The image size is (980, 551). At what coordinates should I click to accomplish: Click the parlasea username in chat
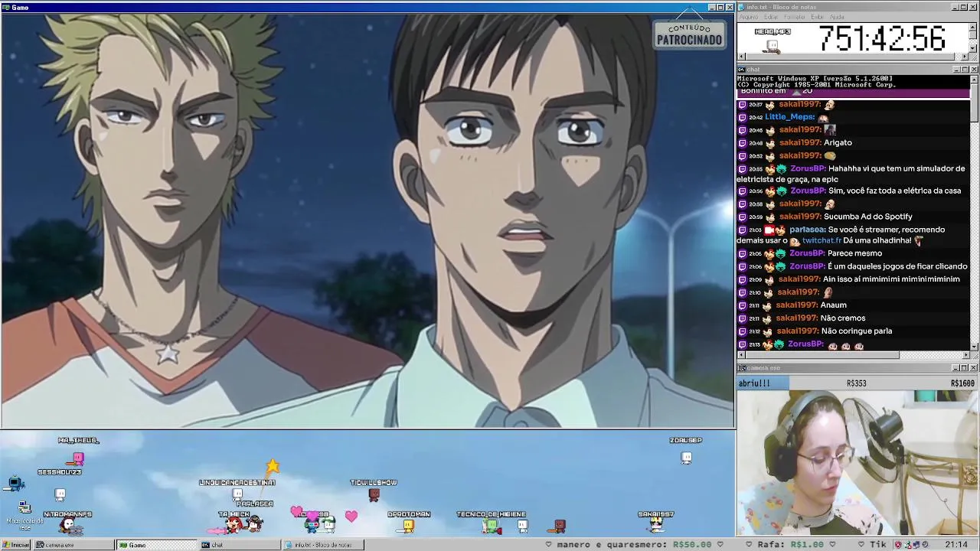[x=807, y=230]
